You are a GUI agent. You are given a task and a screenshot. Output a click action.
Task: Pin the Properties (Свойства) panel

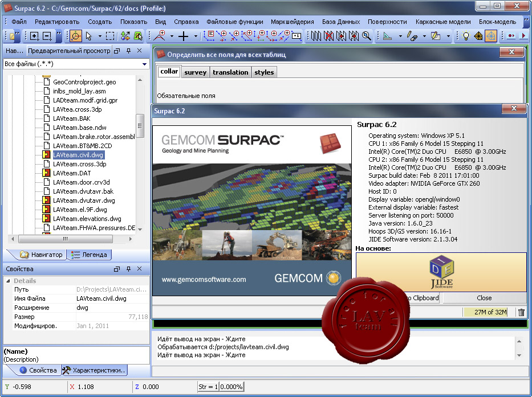128,269
